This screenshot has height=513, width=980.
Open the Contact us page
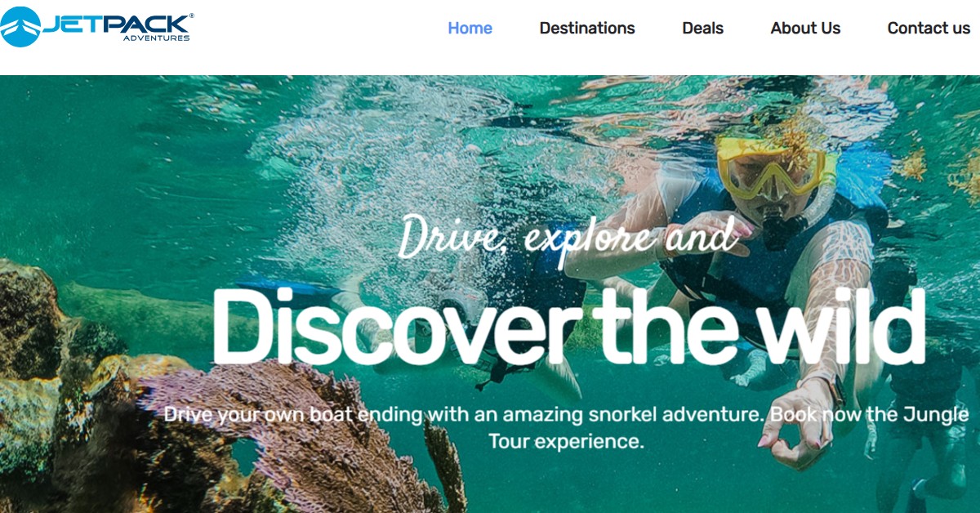coord(929,28)
